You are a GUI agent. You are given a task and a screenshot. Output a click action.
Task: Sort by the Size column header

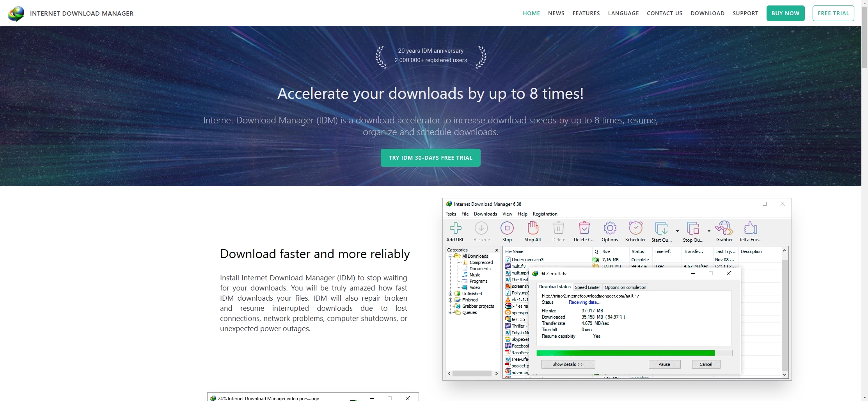pyautogui.click(x=614, y=251)
